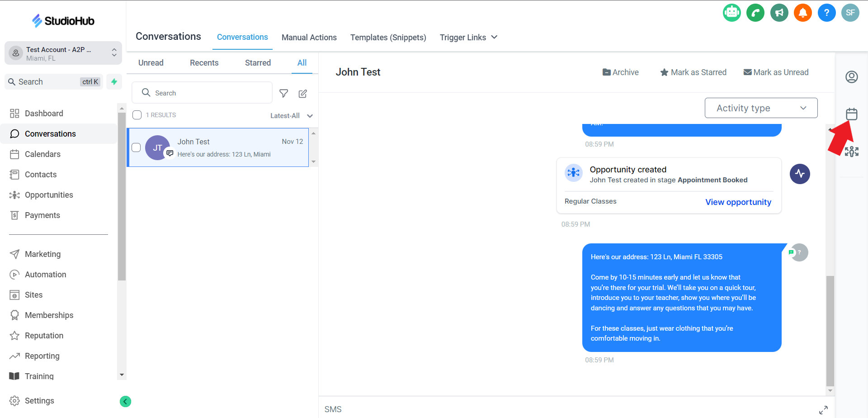Click the activity pulse icon beside opportunity card

[800, 174]
